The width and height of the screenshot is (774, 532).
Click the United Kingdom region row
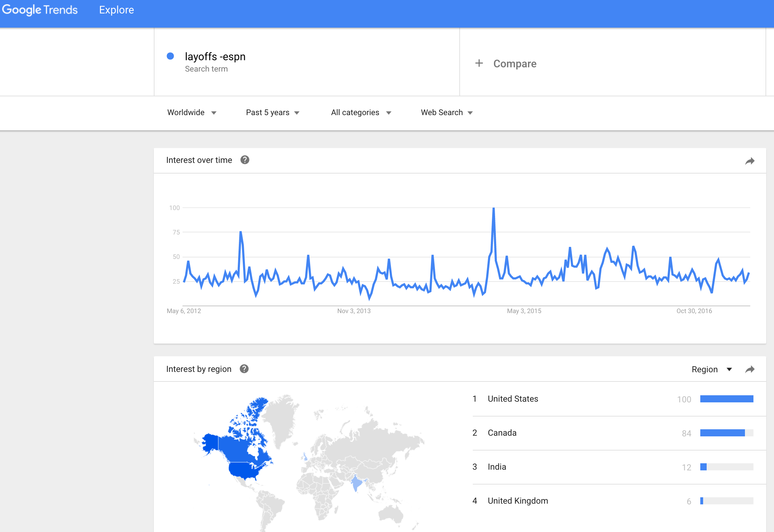[x=518, y=501]
